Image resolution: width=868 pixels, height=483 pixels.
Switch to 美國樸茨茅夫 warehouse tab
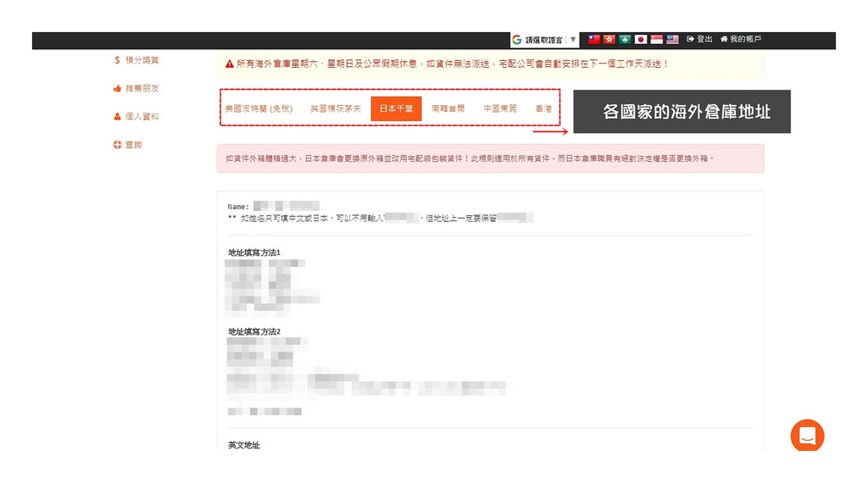pos(336,109)
